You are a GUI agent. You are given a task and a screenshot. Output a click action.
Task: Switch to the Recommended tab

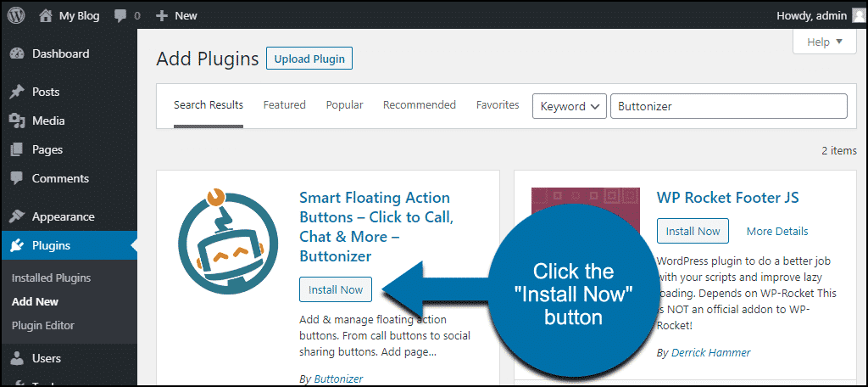420,104
